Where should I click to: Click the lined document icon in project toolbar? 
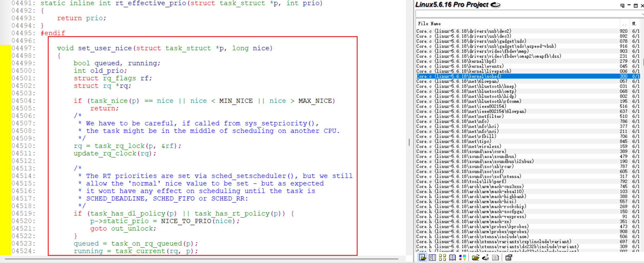point(495,257)
